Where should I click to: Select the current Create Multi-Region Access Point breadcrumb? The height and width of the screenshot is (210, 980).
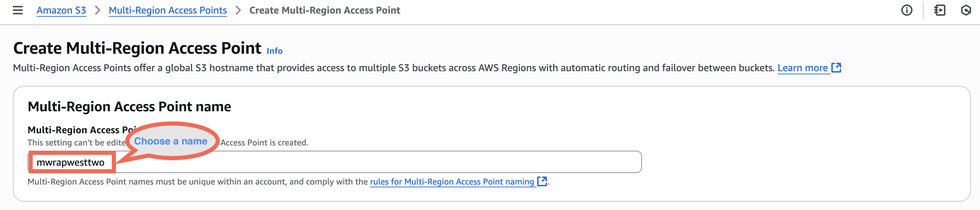pos(324,10)
